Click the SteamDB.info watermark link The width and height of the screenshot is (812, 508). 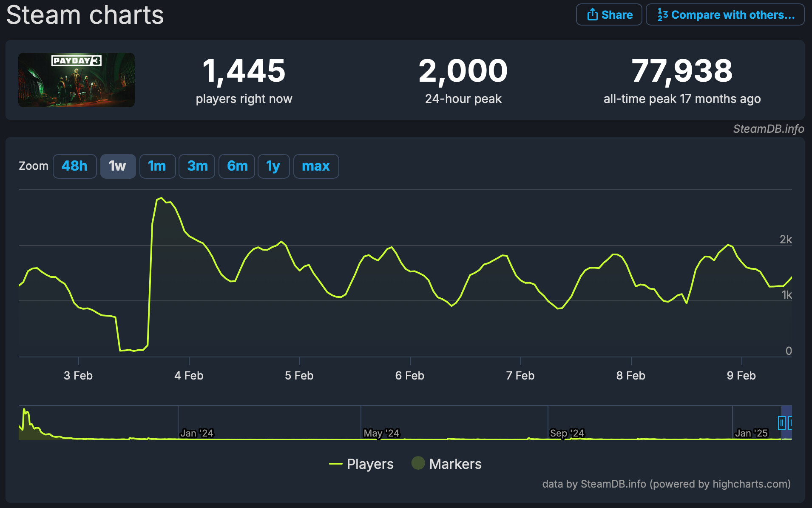[x=768, y=129]
